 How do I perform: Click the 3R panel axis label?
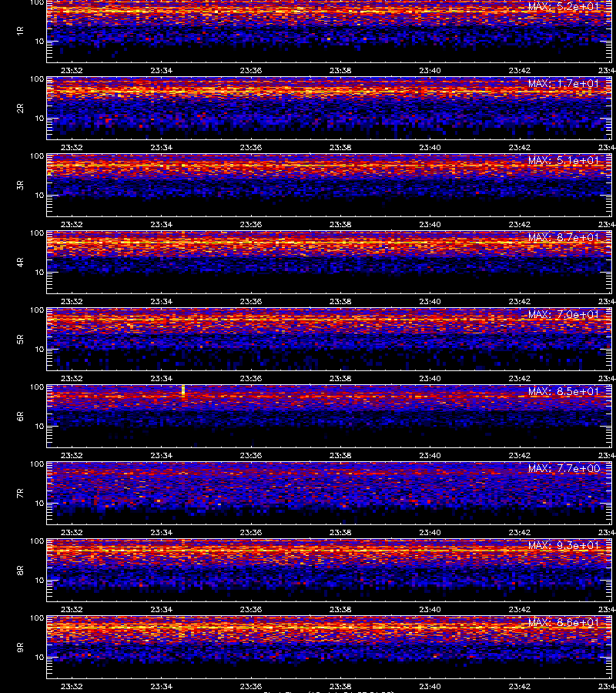pyautogui.click(x=20, y=185)
